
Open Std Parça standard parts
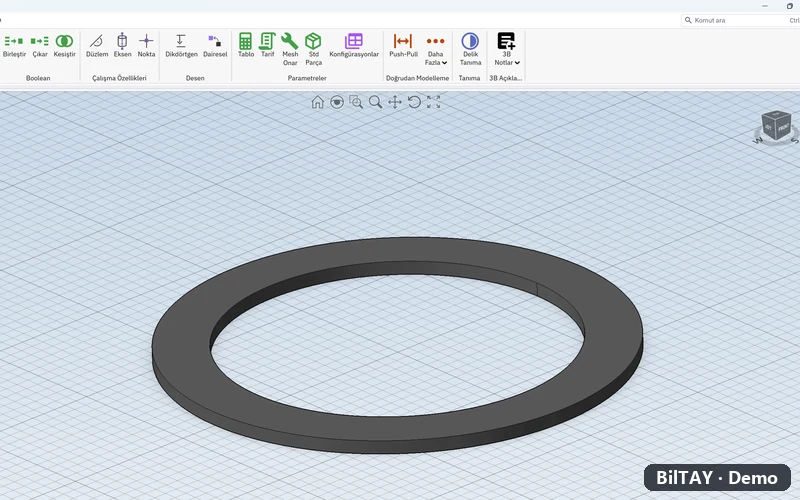click(313, 49)
